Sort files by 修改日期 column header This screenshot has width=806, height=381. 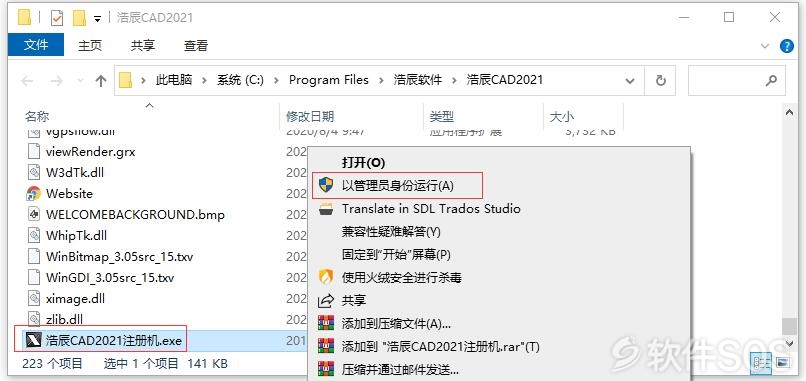point(310,117)
